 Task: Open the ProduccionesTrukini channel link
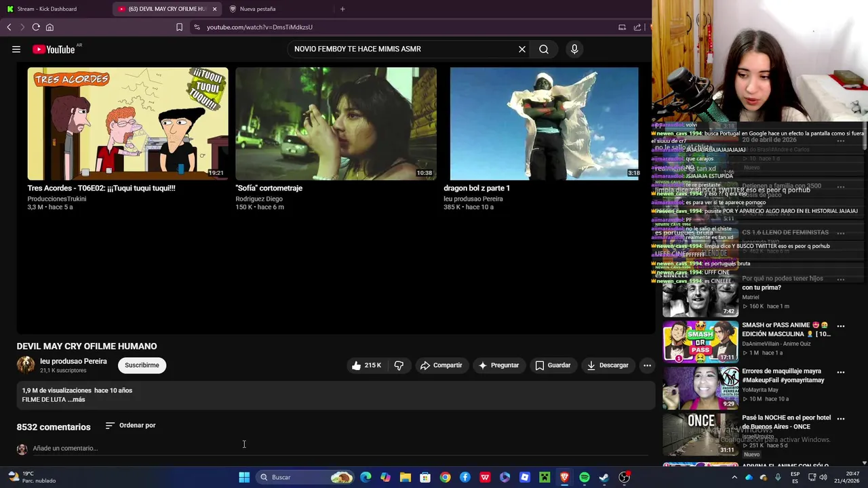(57, 199)
